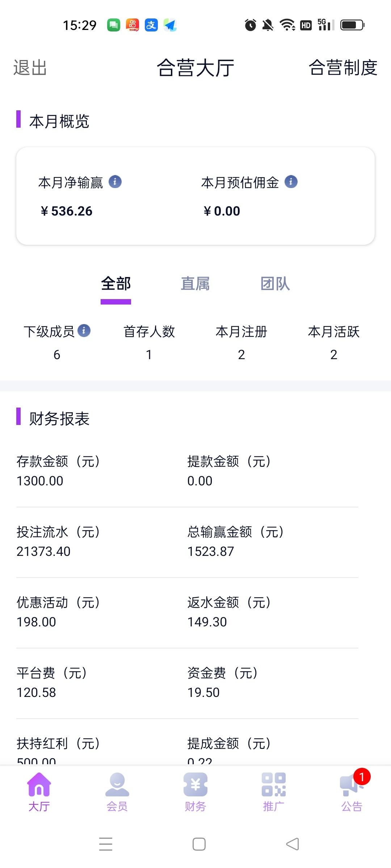Tap info icon beside 本月预估佣金
Image resolution: width=391 pixels, height=868 pixels.
291,182
